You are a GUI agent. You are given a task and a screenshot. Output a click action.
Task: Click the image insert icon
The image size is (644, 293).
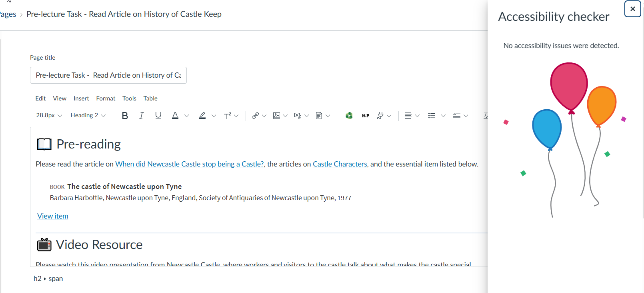(x=276, y=116)
